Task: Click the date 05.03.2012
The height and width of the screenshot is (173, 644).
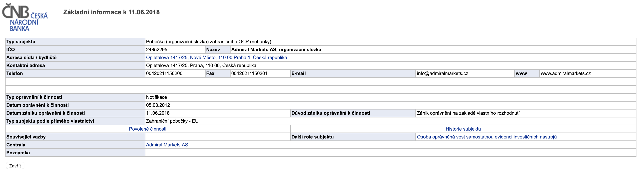Action: point(158,105)
